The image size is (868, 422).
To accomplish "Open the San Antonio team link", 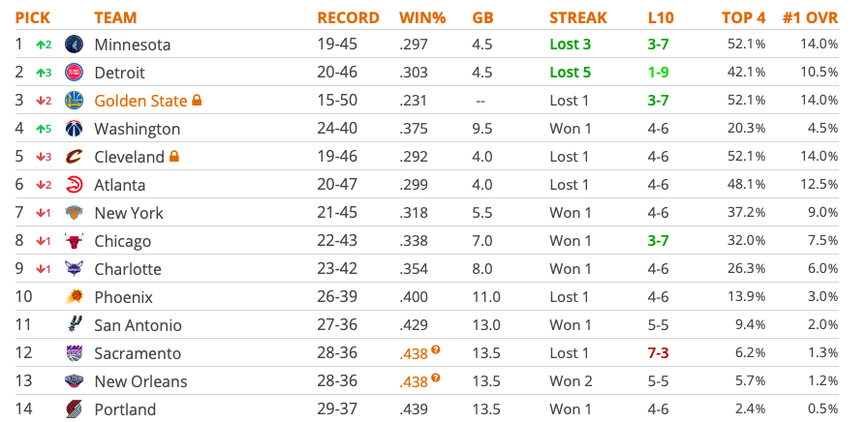I will [x=138, y=325].
